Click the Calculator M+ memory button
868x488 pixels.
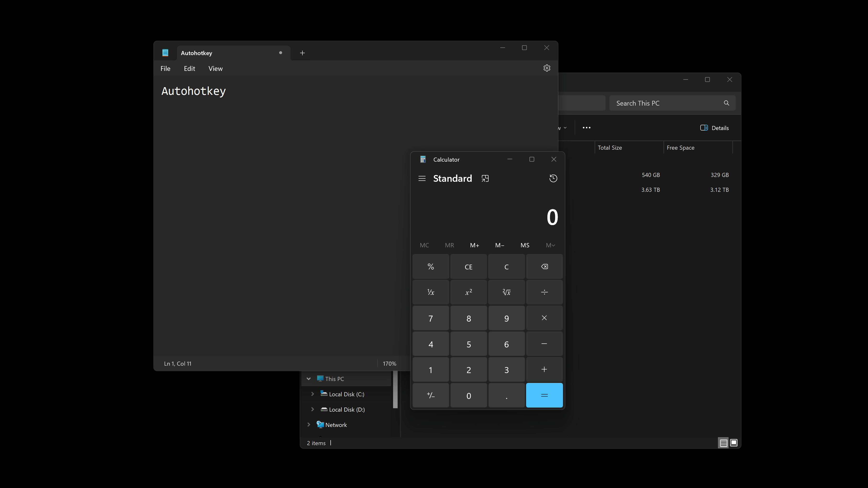click(474, 245)
